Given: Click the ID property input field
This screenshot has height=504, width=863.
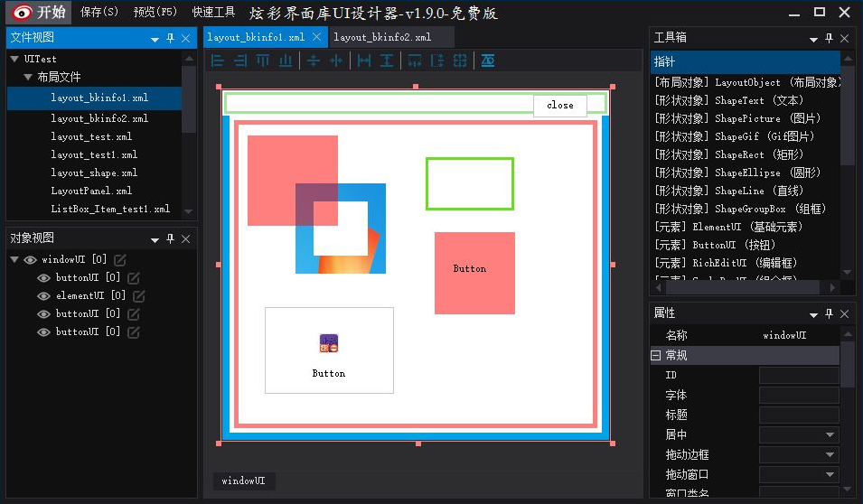Looking at the screenshot, I should tap(799, 375).
